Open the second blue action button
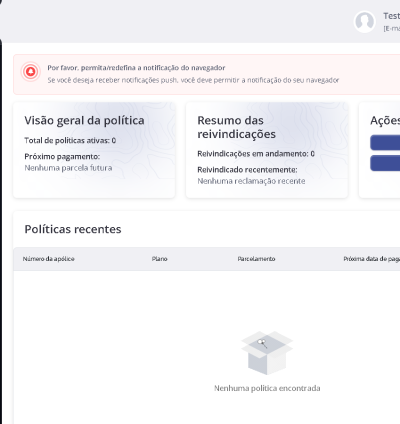Viewport: 400px width, 424px height. [x=385, y=163]
